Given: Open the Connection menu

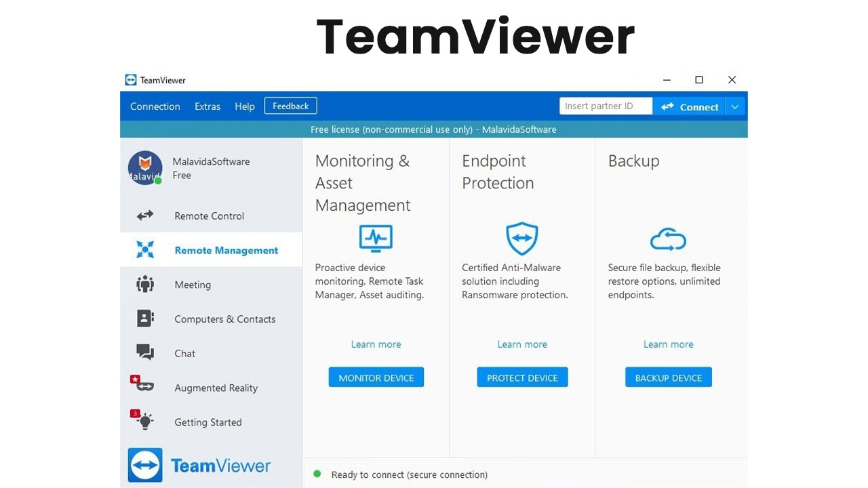Looking at the screenshot, I should click(x=155, y=106).
